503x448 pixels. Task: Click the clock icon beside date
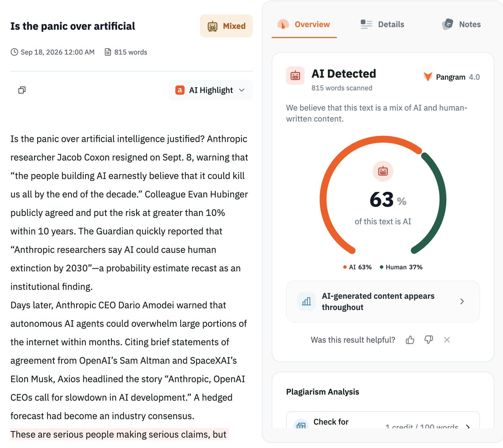coord(14,52)
